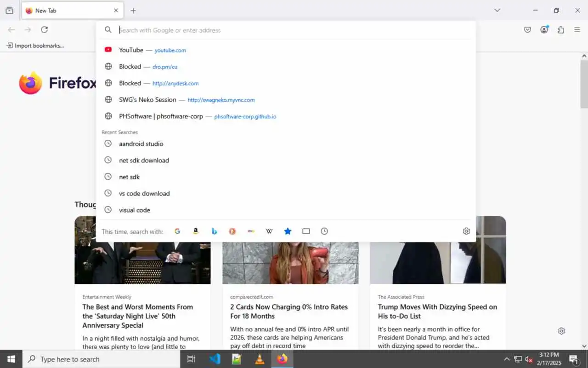Screen dimensions: 588x368
Task: Search this time with eBay icon
Action: pos(251,231)
